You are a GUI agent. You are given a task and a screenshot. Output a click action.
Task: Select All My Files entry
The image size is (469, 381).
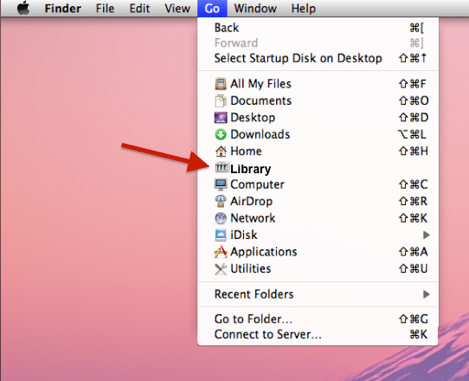pos(318,84)
